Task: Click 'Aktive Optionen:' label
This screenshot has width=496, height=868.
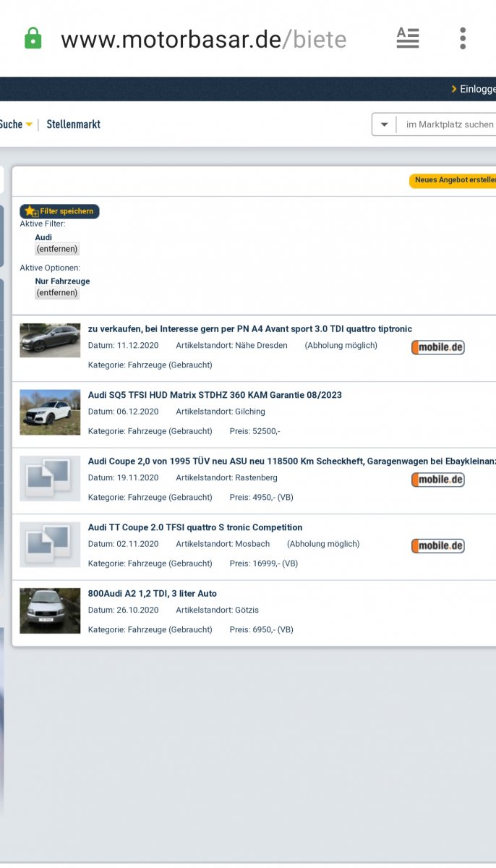Action: [50, 268]
